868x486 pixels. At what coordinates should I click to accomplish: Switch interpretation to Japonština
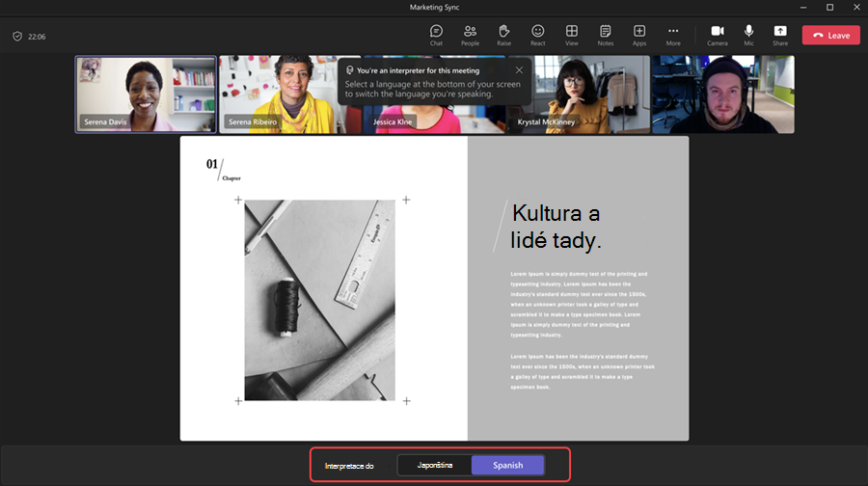tap(435, 465)
